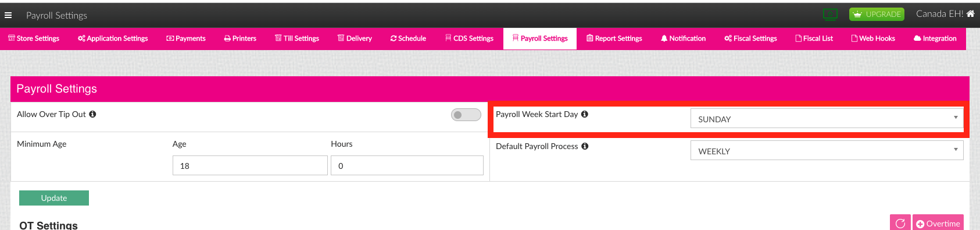
Task: Click the Overtime add button
Action: (x=938, y=223)
